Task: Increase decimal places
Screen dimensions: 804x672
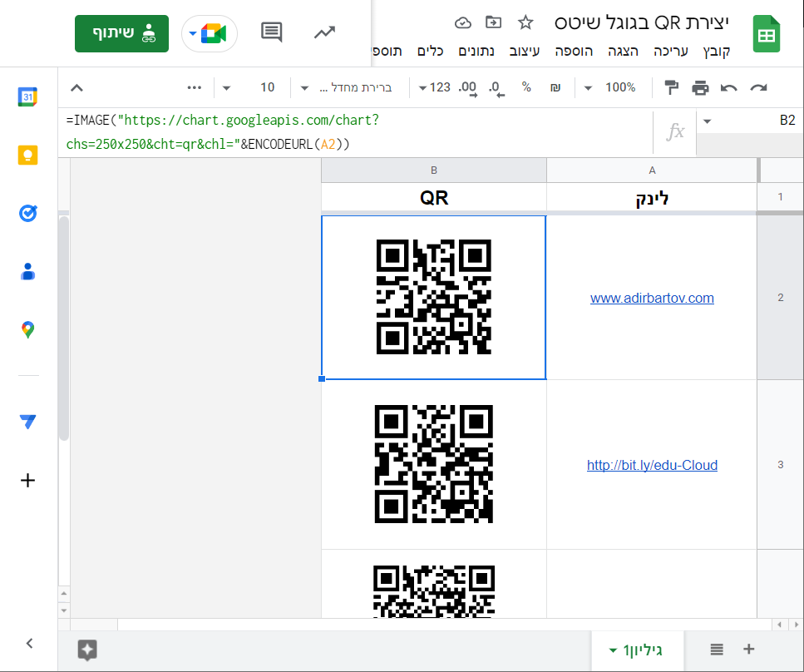Action: point(467,88)
